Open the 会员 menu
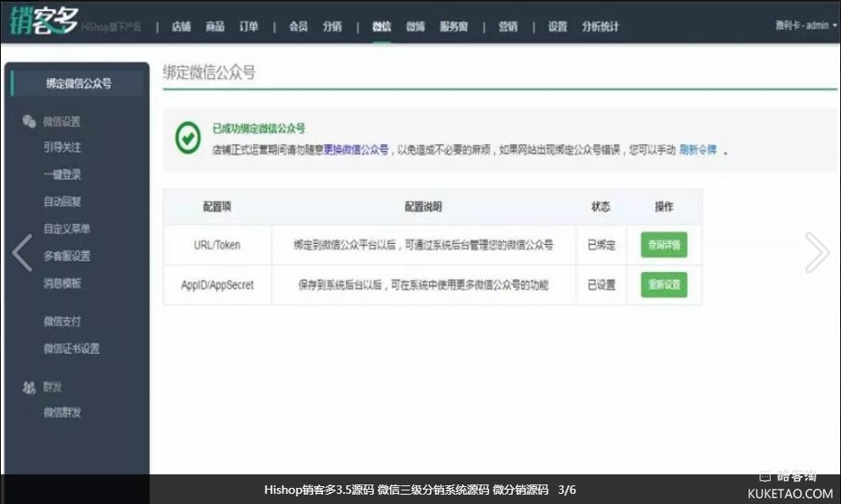The image size is (841, 504). point(298,26)
